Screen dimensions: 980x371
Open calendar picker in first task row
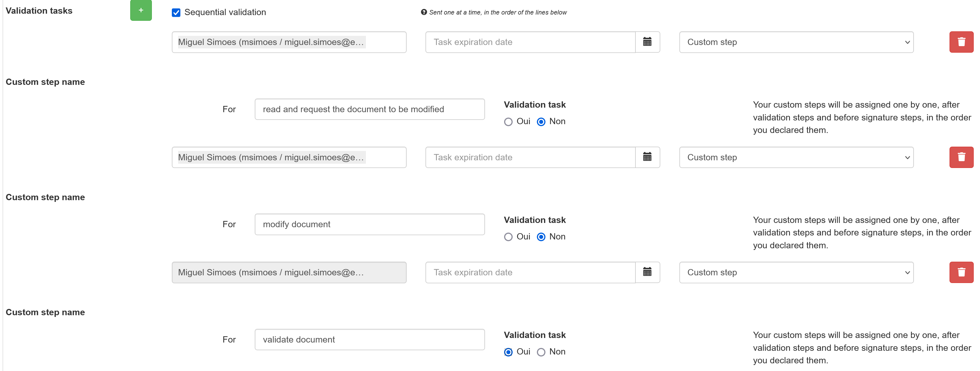[x=647, y=42]
